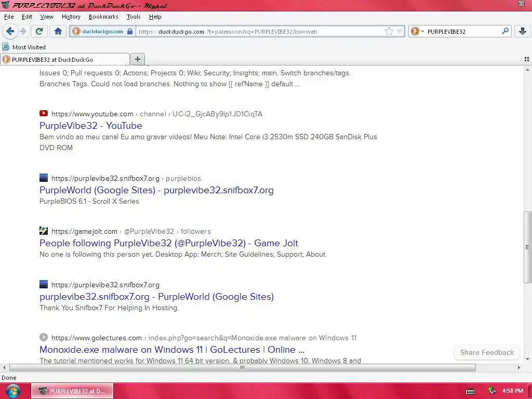Open the search engine selector dropdown

tap(417, 32)
